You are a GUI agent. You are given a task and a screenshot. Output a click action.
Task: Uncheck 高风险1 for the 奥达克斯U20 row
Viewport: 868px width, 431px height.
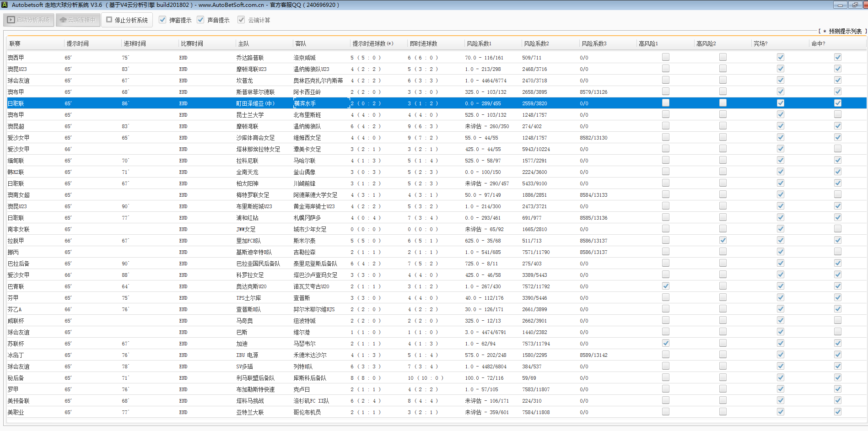click(x=666, y=286)
